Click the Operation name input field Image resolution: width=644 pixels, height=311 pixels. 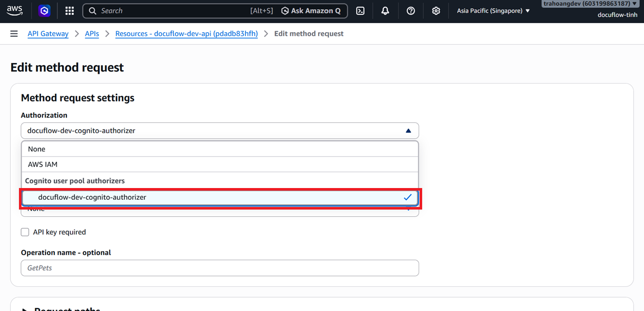tap(220, 268)
